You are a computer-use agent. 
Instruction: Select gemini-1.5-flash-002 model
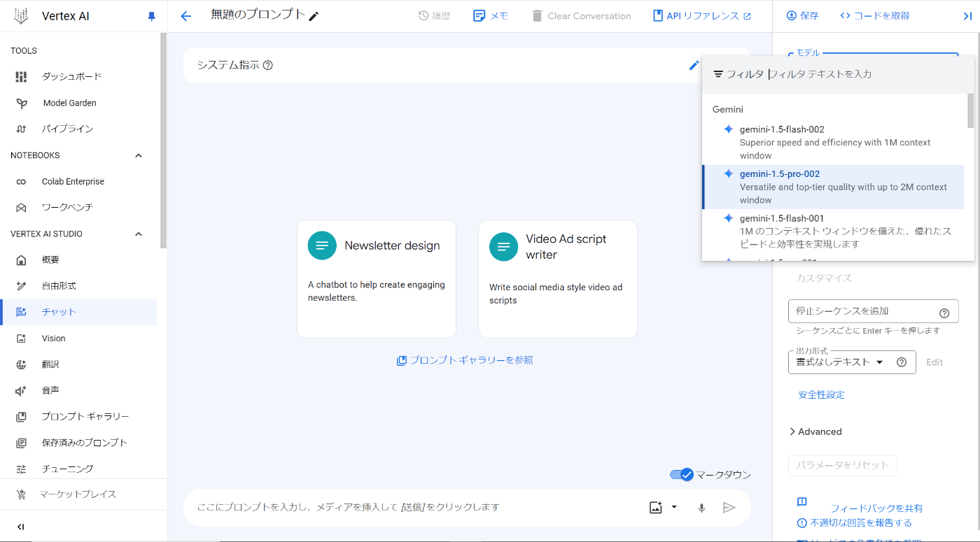[x=833, y=143]
